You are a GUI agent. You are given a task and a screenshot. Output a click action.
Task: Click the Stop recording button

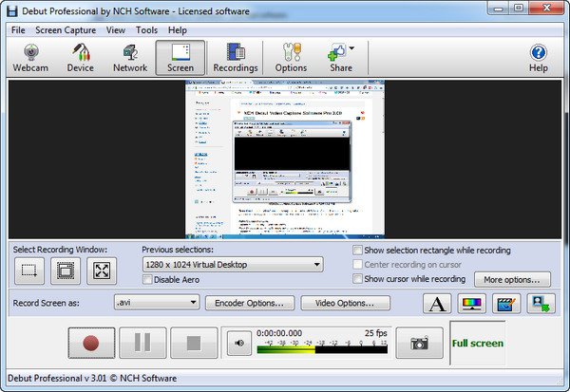(x=194, y=343)
